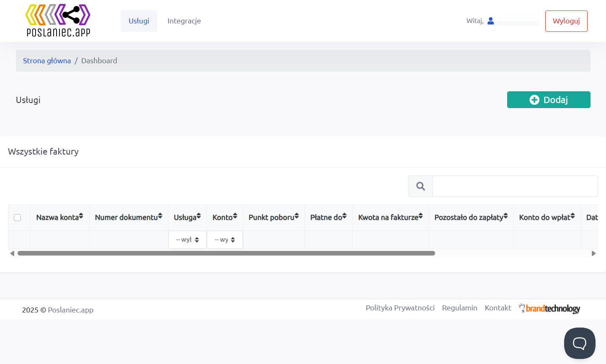Click the Dashboard breadcrumb text
Image resolution: width=606 pixels, height=364 pixels.
click(x=99, y=61)
